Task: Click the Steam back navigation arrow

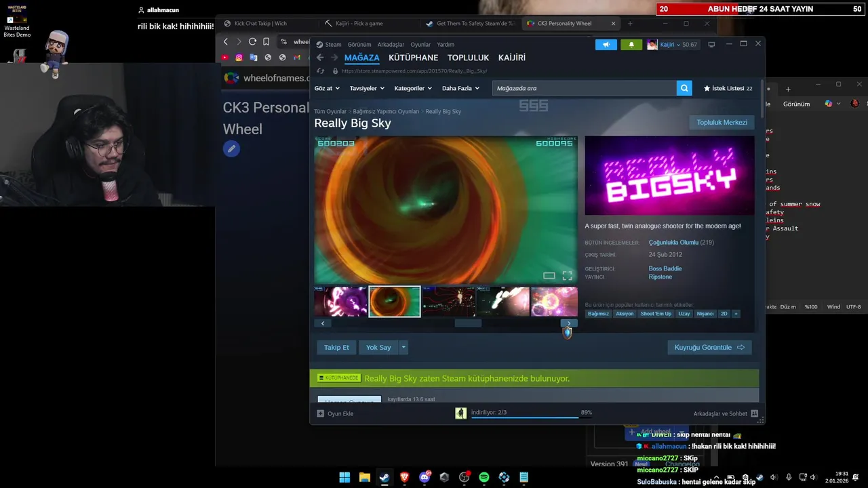Action: 320,58
